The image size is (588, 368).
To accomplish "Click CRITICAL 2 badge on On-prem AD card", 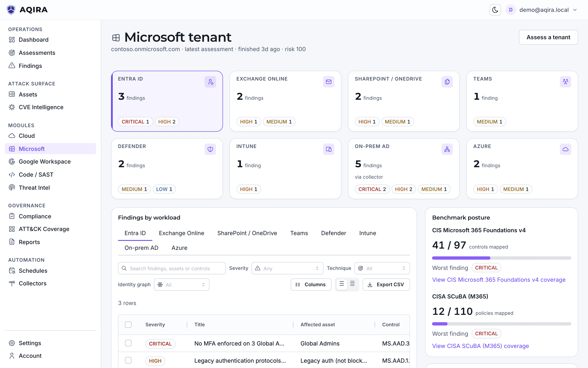I will pyautogui.click(x=372, y=189).
